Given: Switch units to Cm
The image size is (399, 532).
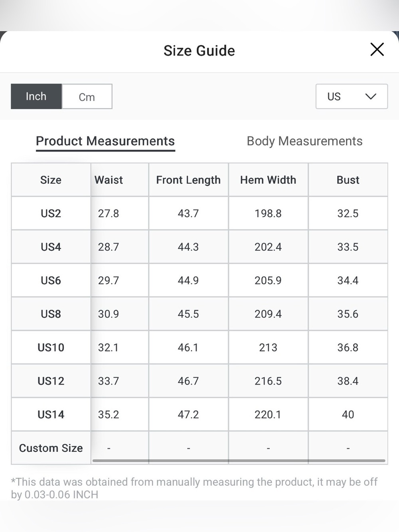Looking at the screenshot, I should tap(87, 96).
